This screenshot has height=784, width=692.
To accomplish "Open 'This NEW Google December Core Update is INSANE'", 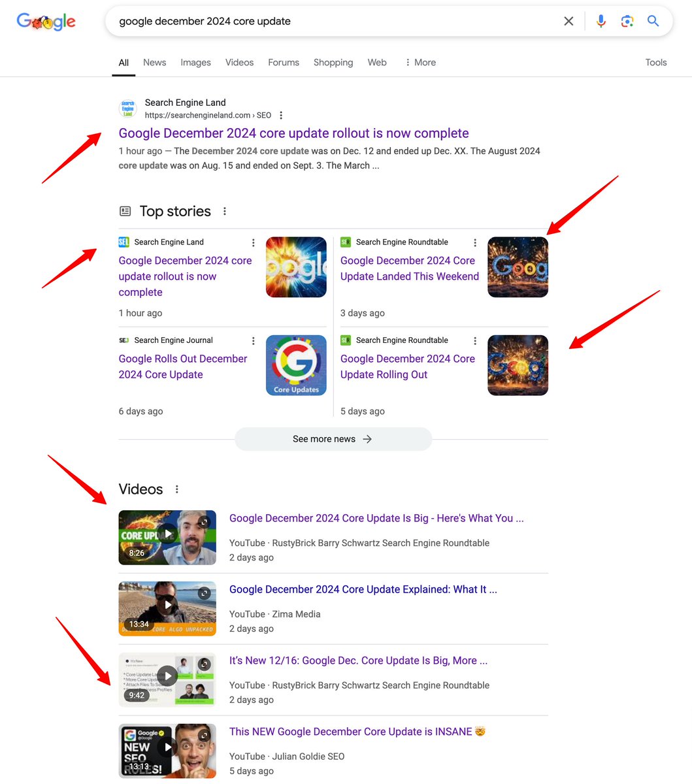I will click(357, 732).
